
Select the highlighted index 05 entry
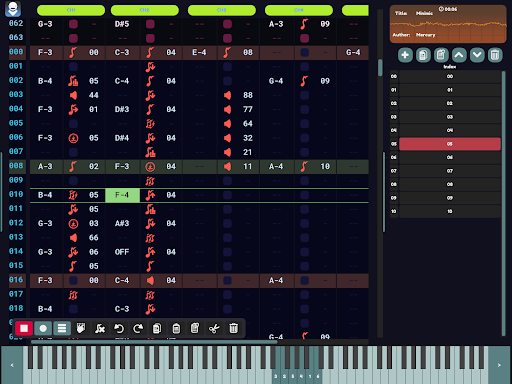pyautogui.click(x=450, y=144)
